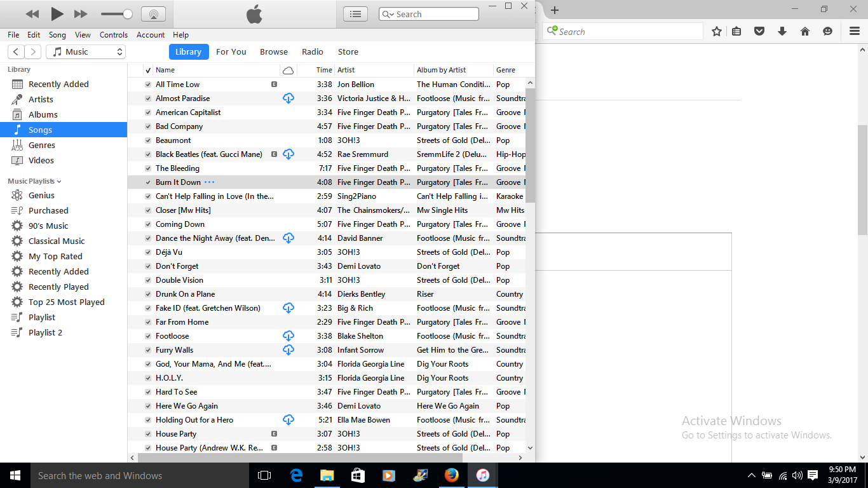Screen dimensions: 868x488
Task: Go forward with the iTunes forward arrow
Action: [x=33, y=52]
